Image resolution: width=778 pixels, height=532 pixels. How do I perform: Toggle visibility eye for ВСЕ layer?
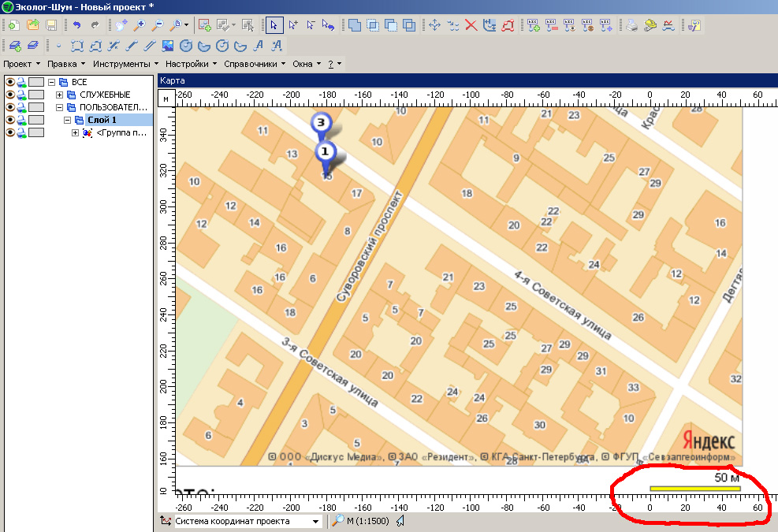click(10, 82)
